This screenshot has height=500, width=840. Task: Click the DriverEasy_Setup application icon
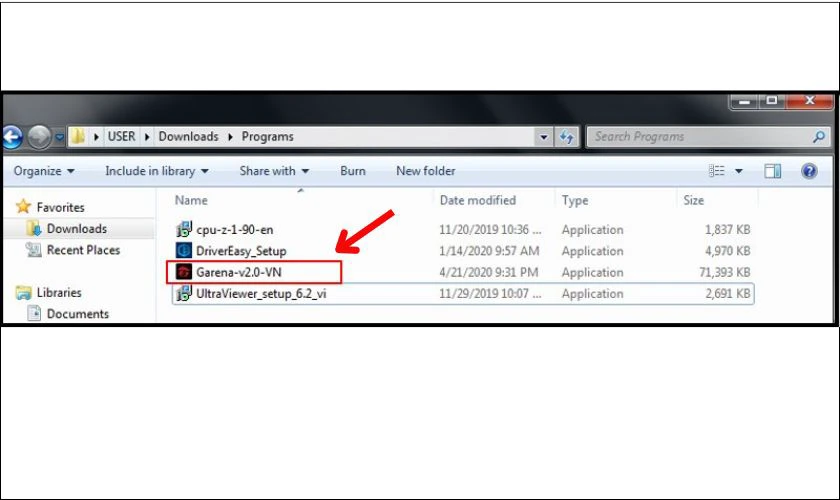click(x=184, y=250)
